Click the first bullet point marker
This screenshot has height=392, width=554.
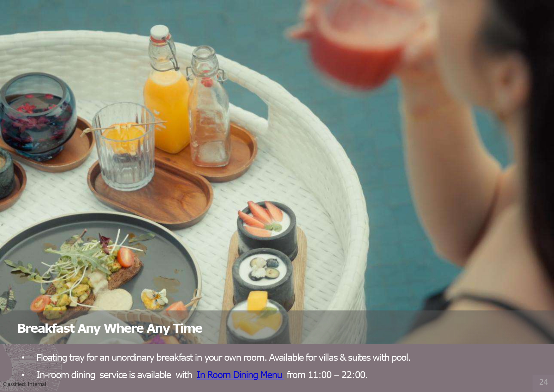coord(23,358)
